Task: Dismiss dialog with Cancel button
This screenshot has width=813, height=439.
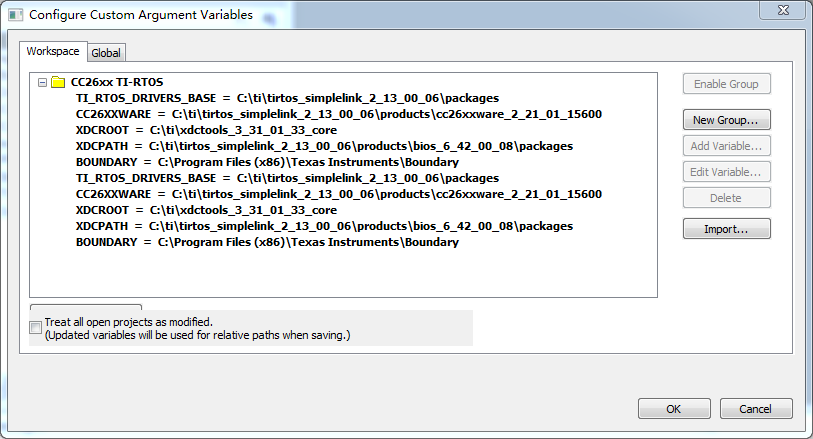Action: 756,409
